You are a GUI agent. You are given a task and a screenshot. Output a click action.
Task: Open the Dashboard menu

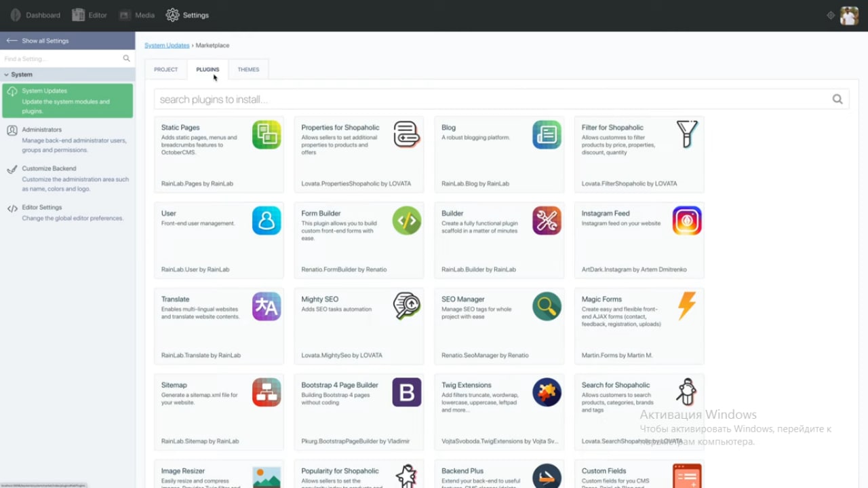[x=35, y=15]
